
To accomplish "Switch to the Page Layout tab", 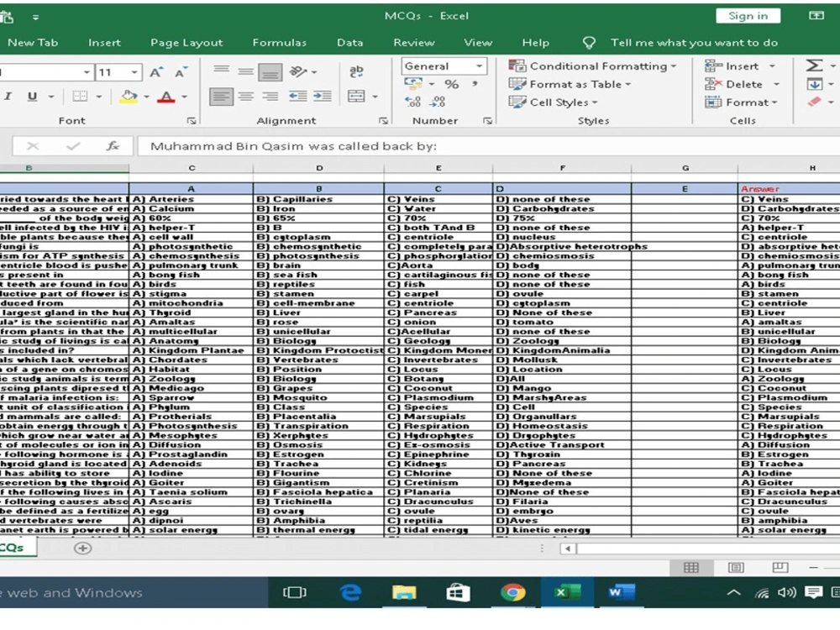I will click(x=186, y=42).
